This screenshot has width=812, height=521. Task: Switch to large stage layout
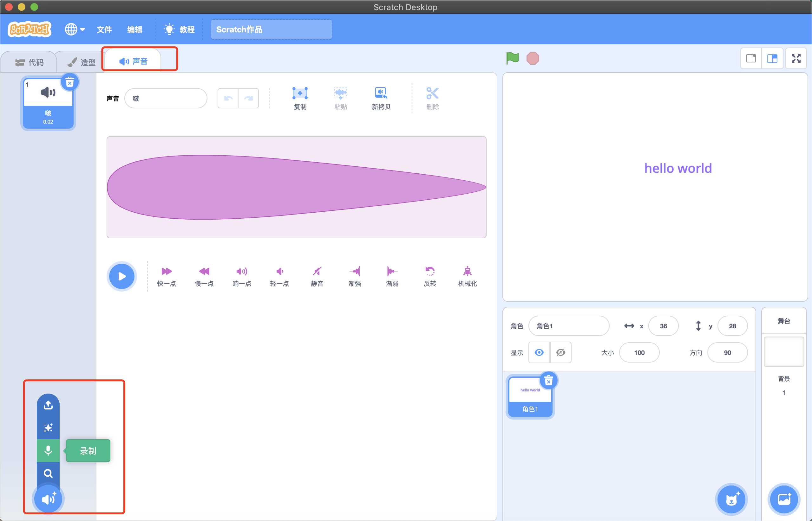point(772,59)
